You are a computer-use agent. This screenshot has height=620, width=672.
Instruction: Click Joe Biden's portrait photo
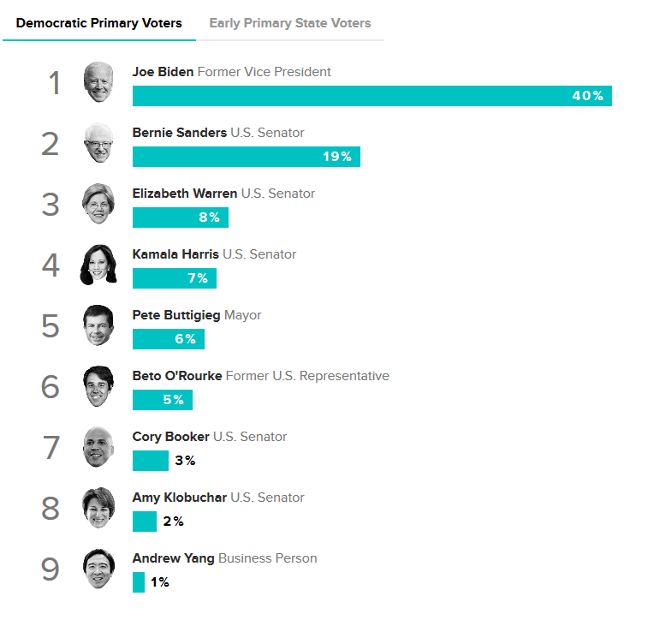[98, 82]
